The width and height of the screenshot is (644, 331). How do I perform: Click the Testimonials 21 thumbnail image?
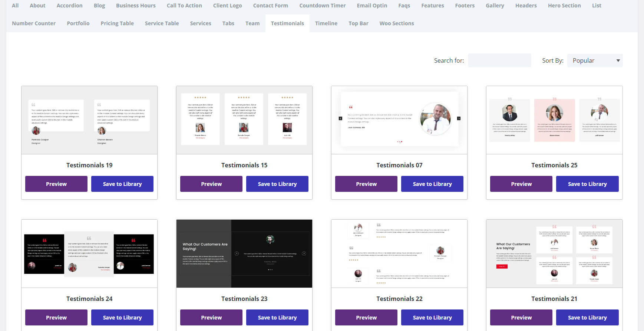click(554, 254)
